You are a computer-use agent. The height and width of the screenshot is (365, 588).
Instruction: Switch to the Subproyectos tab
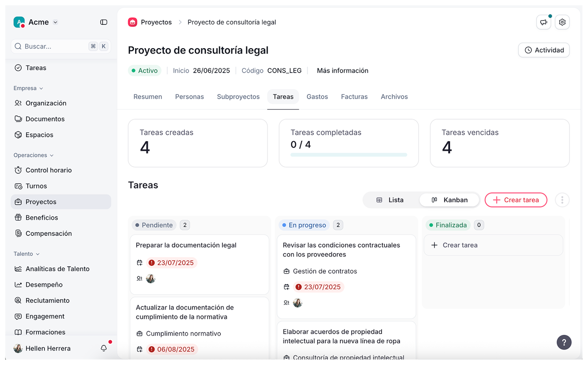click(x=238, y=97)
